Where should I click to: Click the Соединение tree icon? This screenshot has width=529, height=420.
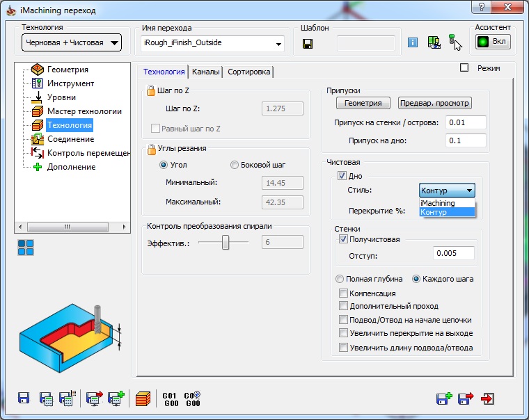point(38,139)
